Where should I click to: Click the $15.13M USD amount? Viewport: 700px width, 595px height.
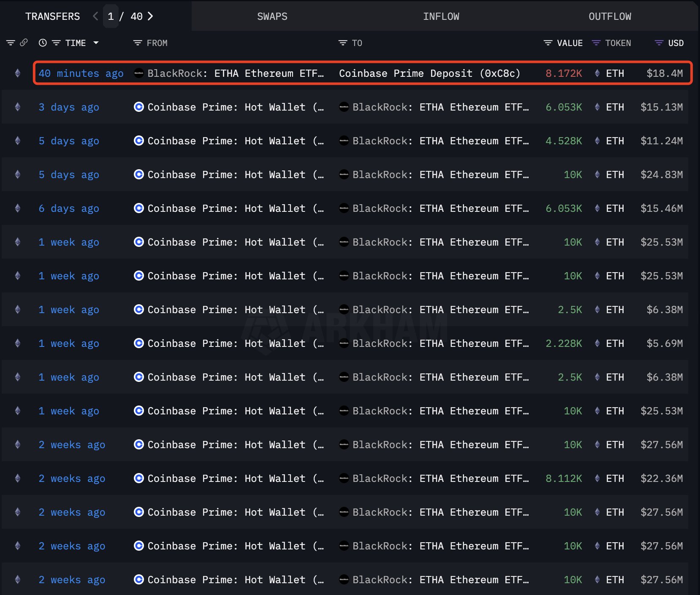tap(662, 107)
